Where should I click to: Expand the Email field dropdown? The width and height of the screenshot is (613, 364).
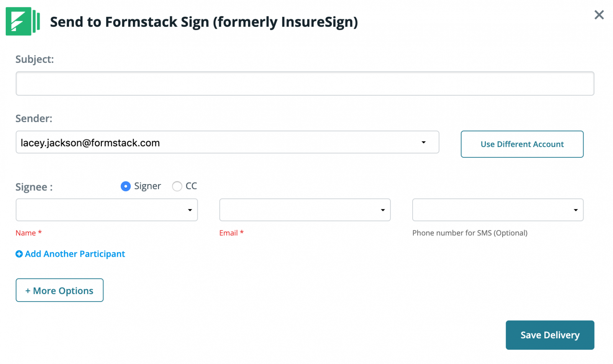point(383,210)
